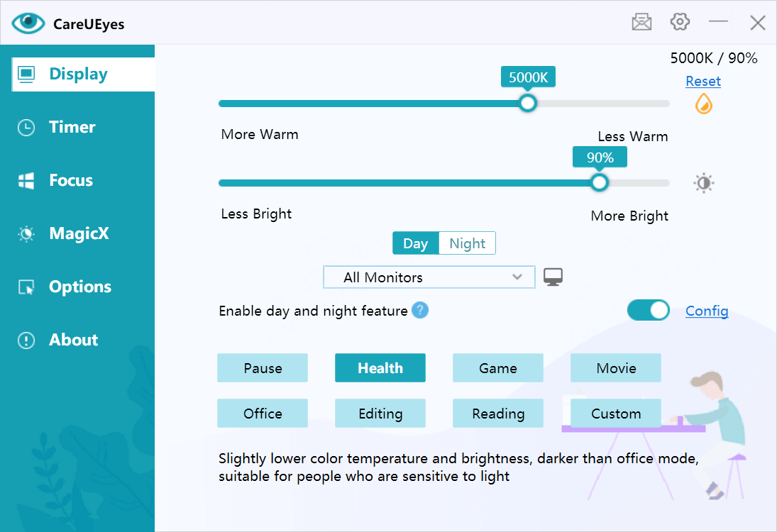
Task: Select the Day mode
Action: point(416,243)
